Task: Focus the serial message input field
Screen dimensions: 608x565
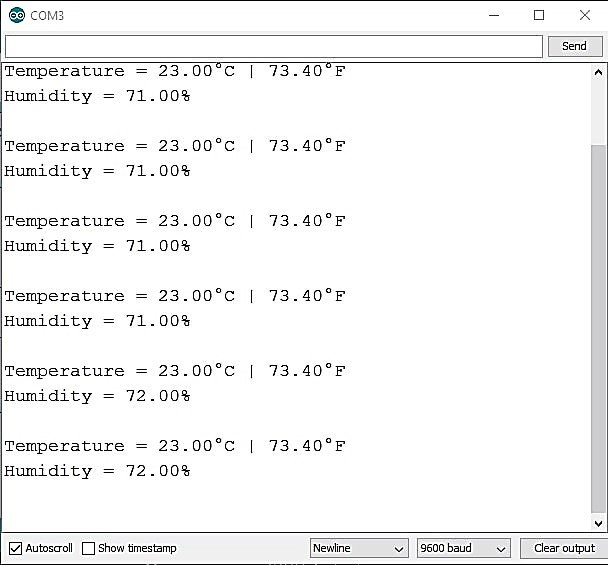Action: point(273,46)
